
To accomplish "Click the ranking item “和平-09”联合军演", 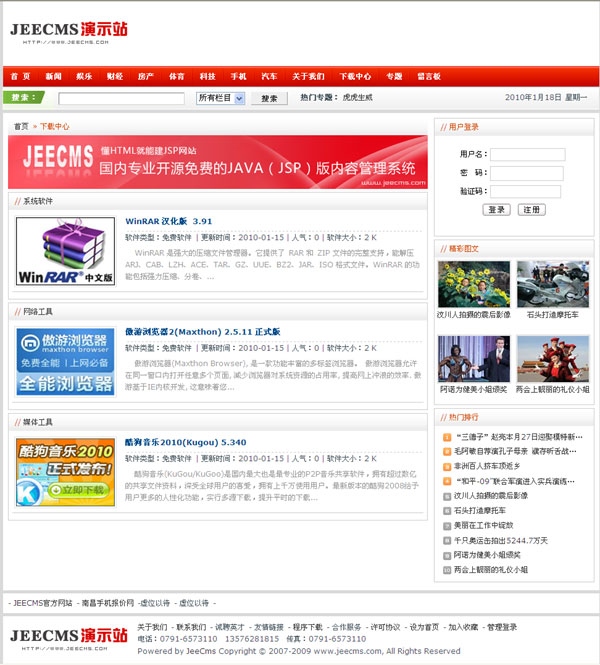I will point(515,481).
